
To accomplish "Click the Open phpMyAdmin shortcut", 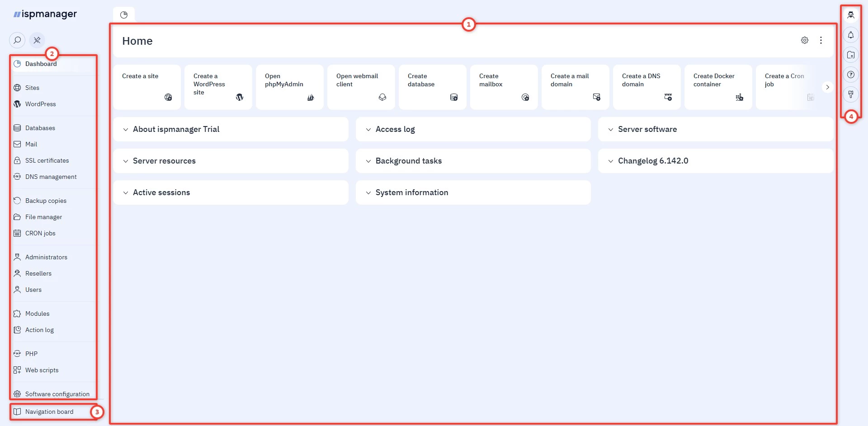I will pyautogui.click(x=290, y=87).
